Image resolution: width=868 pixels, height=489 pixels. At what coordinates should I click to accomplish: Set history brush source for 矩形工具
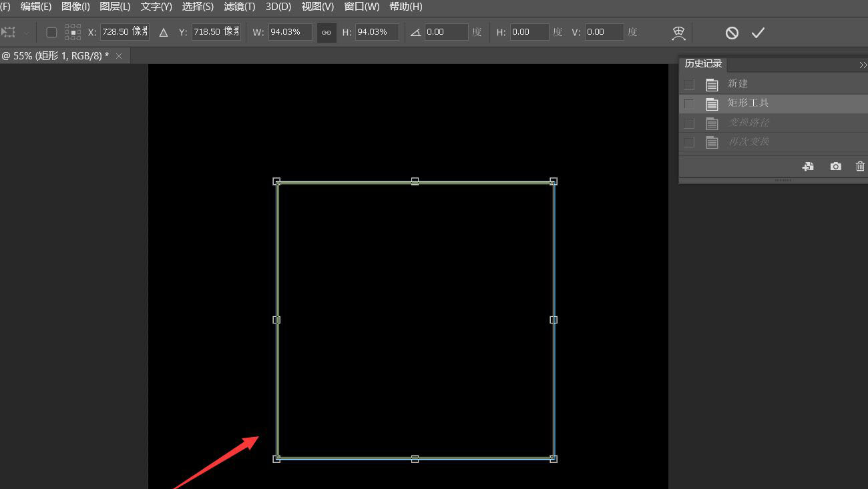click(689, 104)
